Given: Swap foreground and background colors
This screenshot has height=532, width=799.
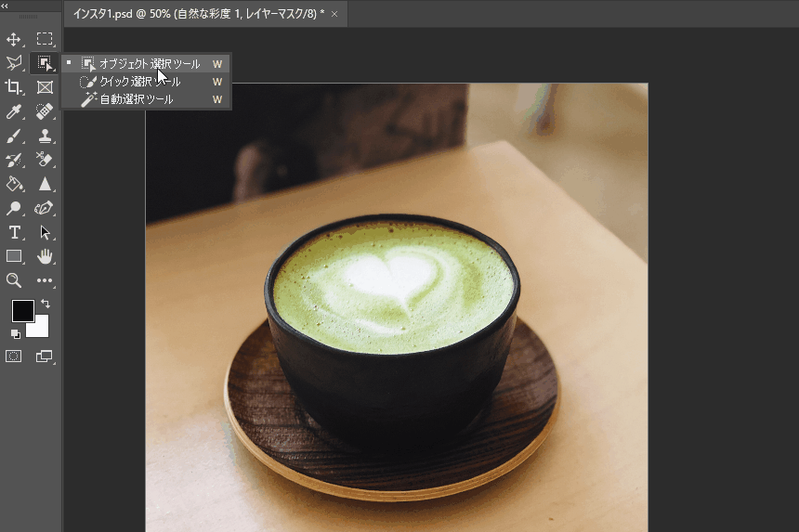Looking at the screenshot, I should click(46, 304).
